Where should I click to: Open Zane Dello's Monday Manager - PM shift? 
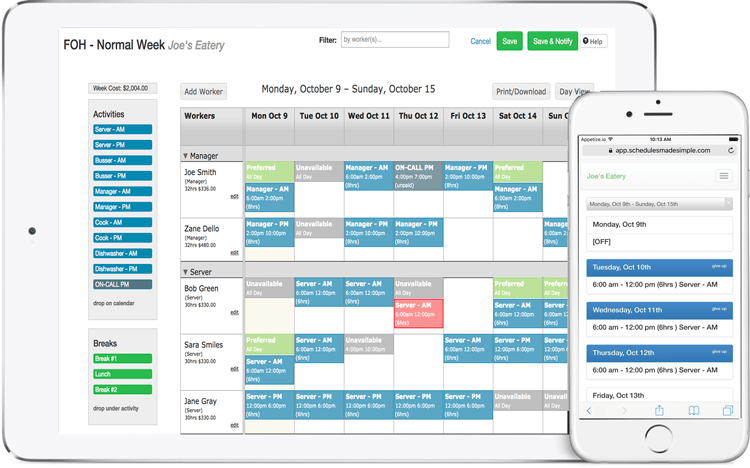(269, 233)
